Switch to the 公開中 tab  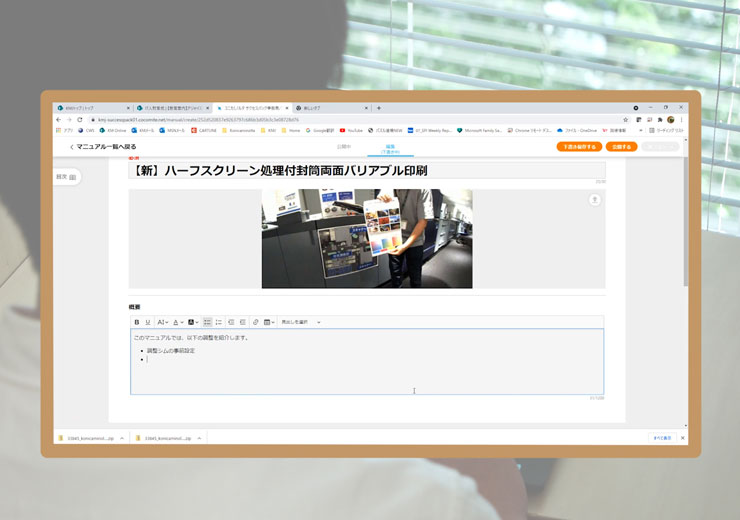tap(345, 147)
